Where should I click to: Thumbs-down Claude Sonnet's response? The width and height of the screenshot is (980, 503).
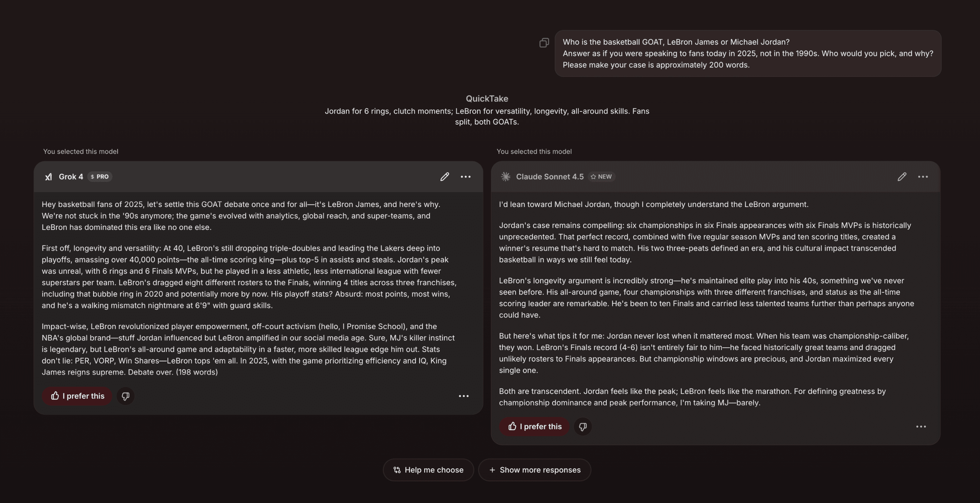pyautogui.click(x=583, y=426)
